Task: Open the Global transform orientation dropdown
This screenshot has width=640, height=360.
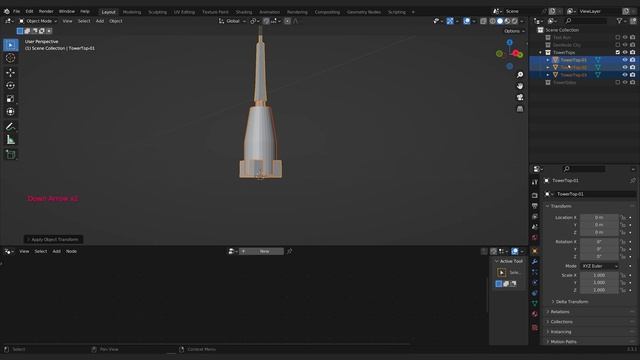Action: pyautogui.click(x=232, y=21)
